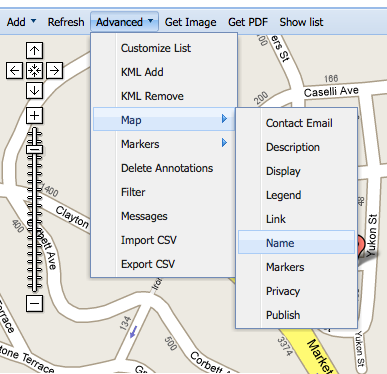This screenshot has width=387, height=374.
Task: Click the Refresh toolbar button
Action: pyautogui.click(x=66, y=22)
